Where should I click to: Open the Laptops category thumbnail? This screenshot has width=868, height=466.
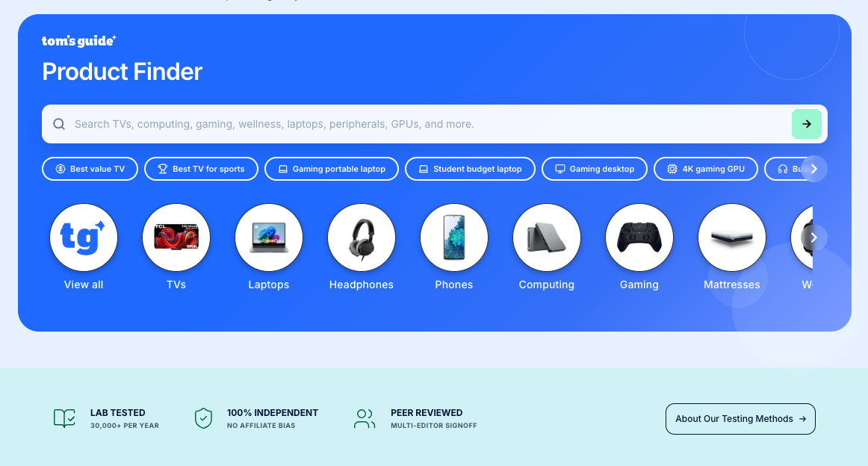268,237
